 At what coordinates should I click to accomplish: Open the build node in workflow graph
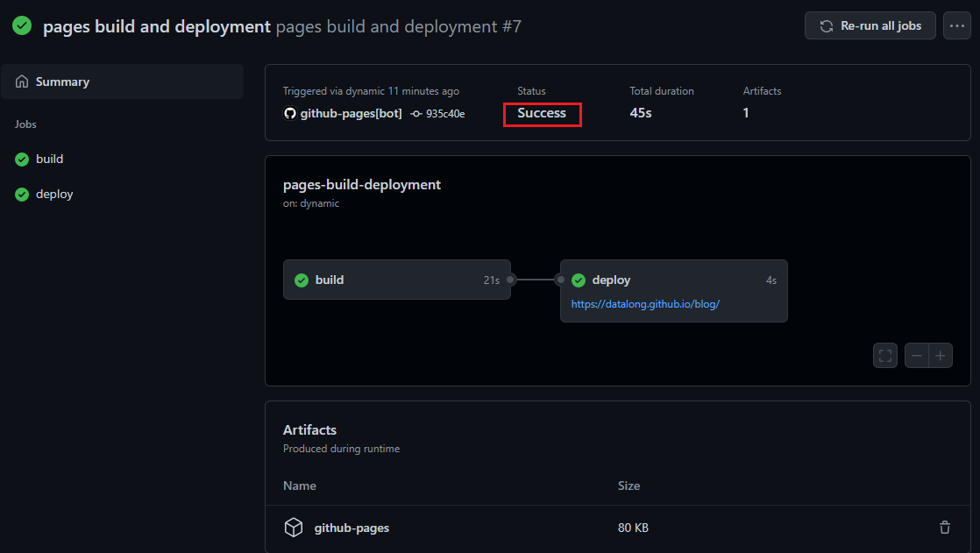397,280
